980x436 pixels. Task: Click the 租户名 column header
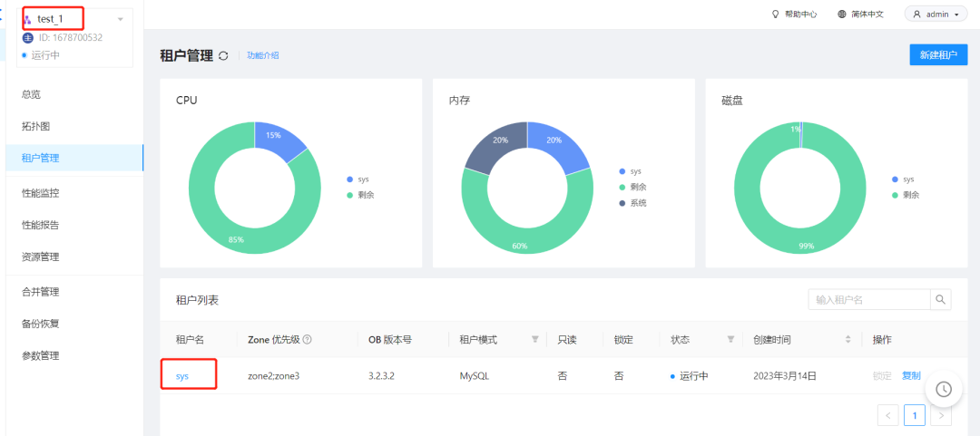tap(190, 340)
